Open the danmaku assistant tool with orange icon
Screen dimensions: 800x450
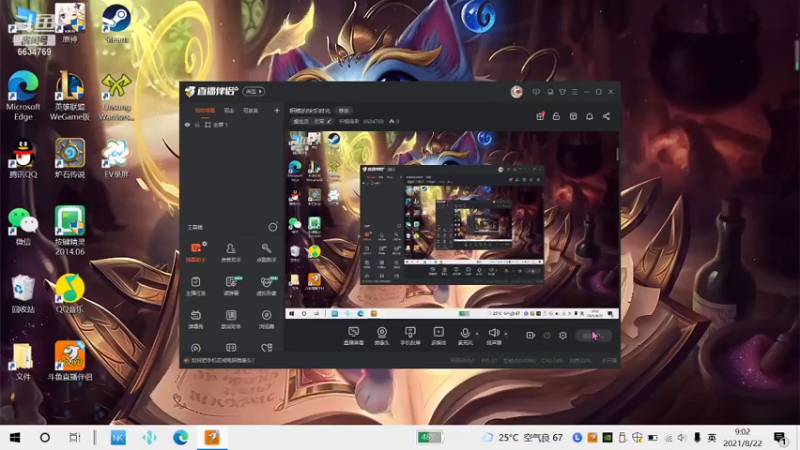point(196,252)
